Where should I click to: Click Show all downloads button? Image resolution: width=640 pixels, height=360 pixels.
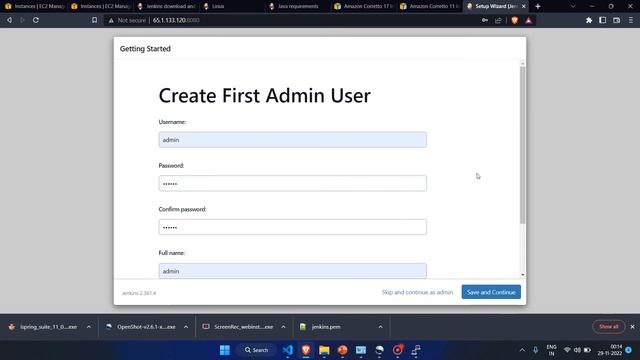609,327
